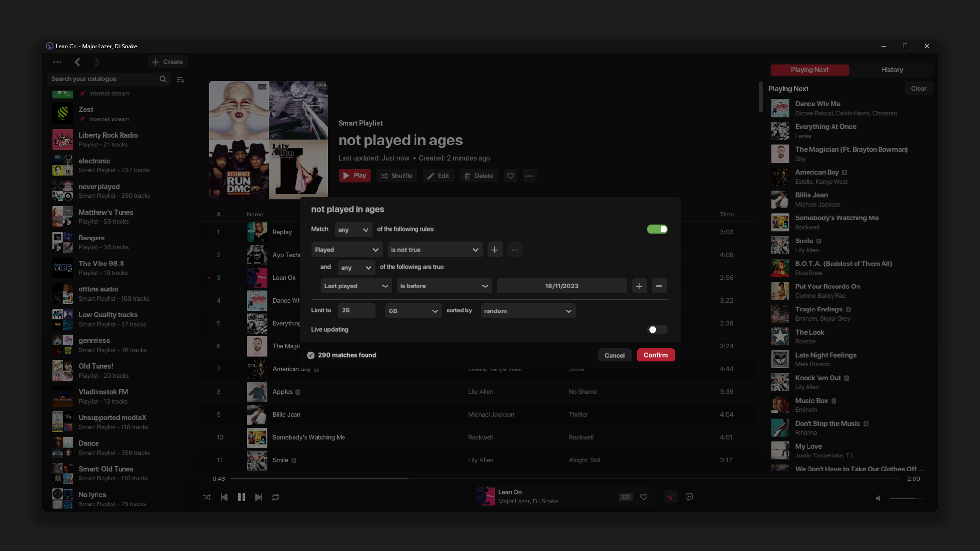The image size is (980, 551).
Task: Open the 'is before' condition dropdown
Action: pos(443,286)
